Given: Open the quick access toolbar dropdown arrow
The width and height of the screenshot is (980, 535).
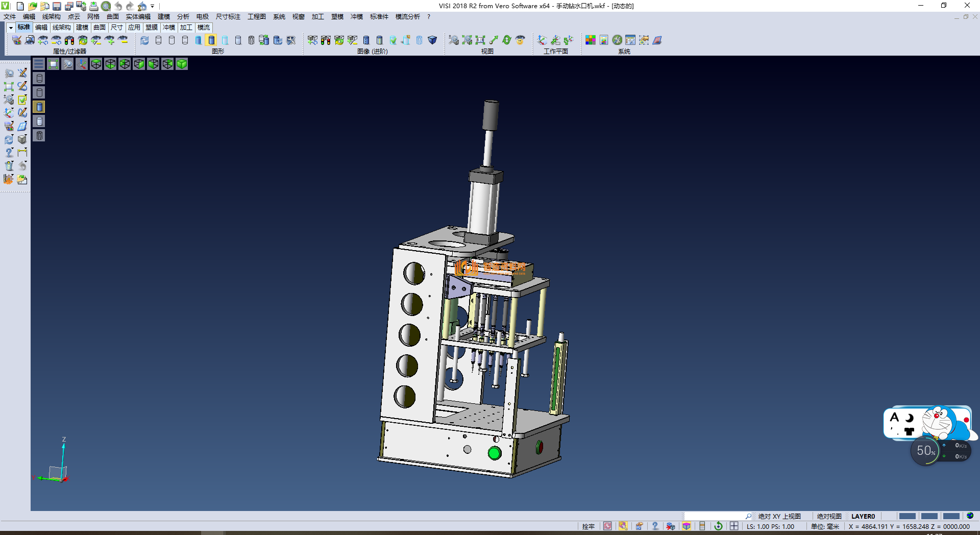Looking at the screenshot, I should [153, 7].
